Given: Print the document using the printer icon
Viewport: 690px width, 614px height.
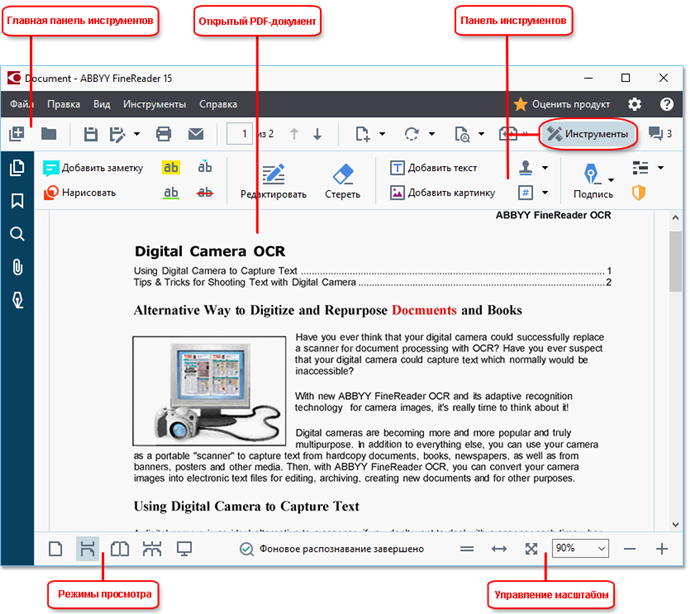Looking at the screenshot, I should point(164,134).
